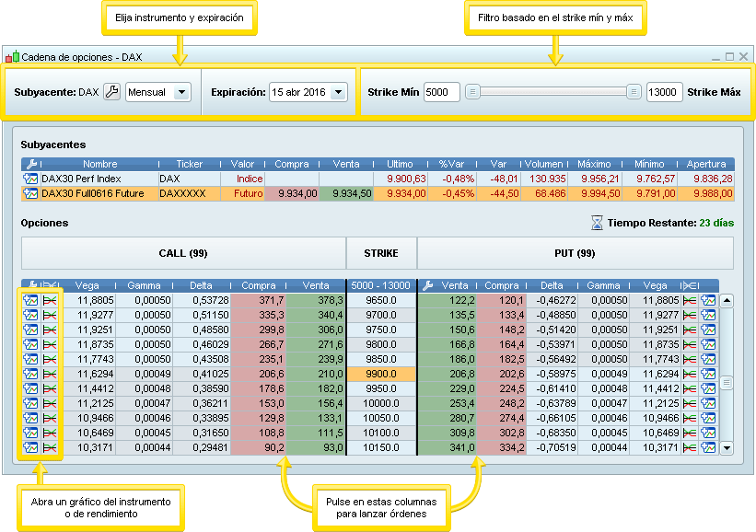Screen dimensions: 756x532
Task: Click future Compra price 9.934,00
Action: (x=292, y=193)
